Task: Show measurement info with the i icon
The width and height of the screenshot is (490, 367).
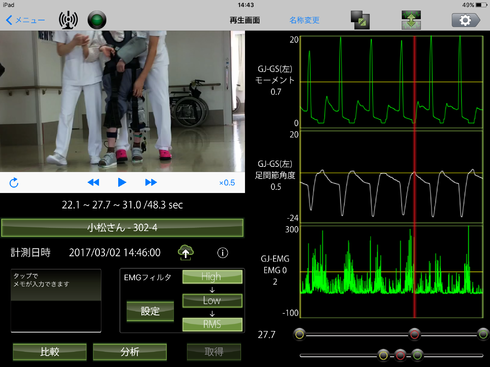Action: click(x=223, y=253)
